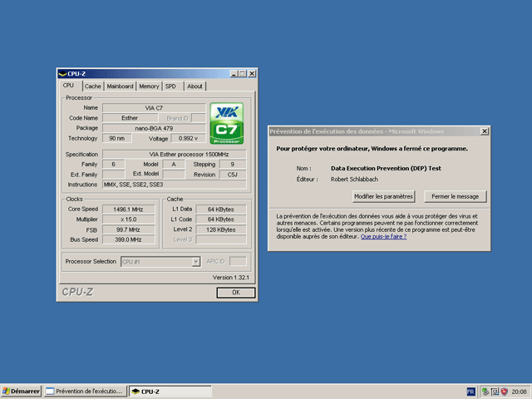Open the About tab

(195, 86)
